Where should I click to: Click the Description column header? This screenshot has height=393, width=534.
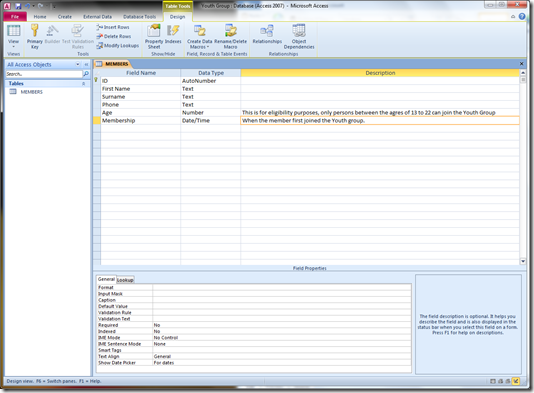(380, 73)
